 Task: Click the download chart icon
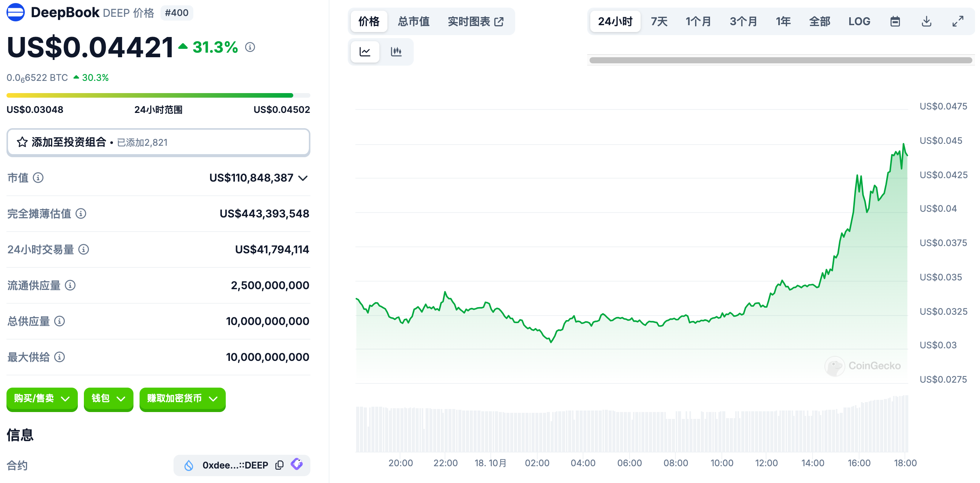926,21
